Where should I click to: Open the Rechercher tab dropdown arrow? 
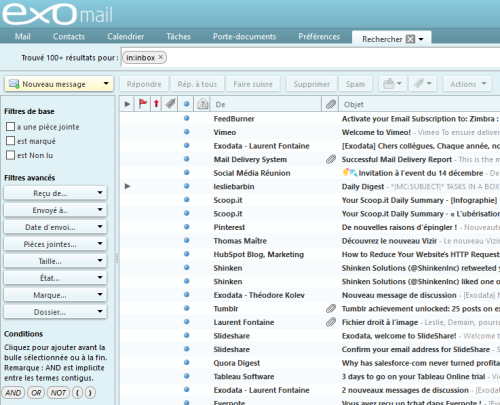pos(421,39)
